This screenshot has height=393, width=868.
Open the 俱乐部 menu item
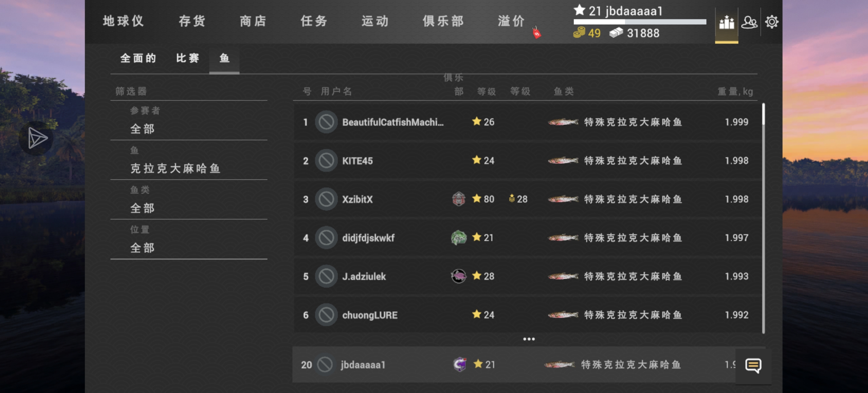[x=443, y=21]
